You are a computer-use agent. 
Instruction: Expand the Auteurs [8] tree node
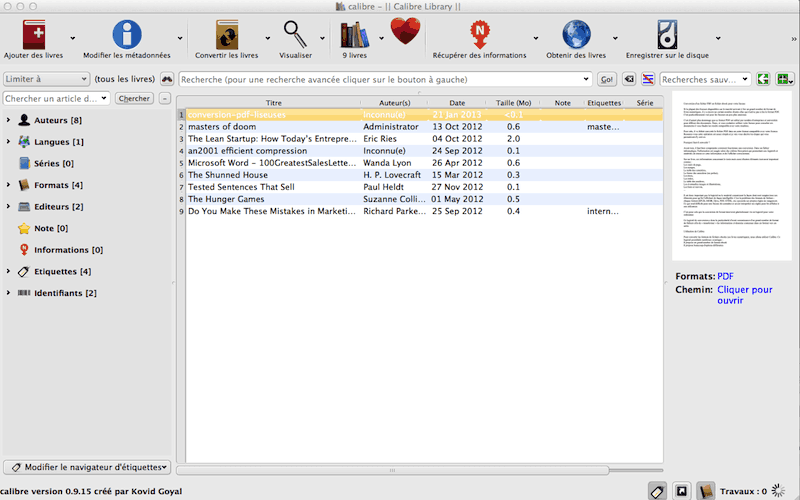[8, 120]
